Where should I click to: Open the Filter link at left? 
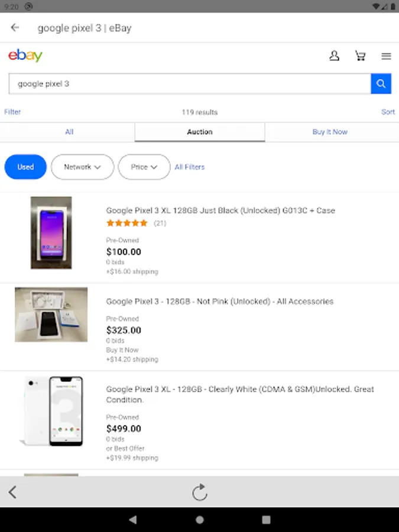pyautogui.click(x=12, y=112)
